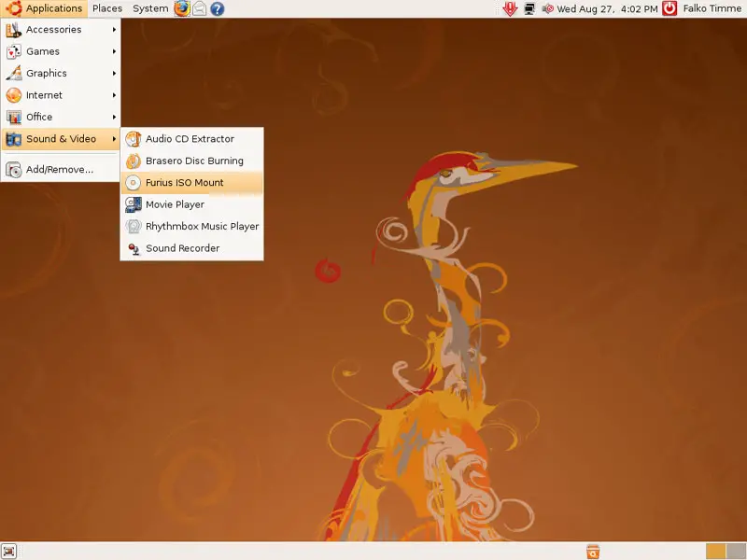The height and width of the screenshot is (560, 747).
Task: Select the Sound & Video menu entry
Action: tap(61, 139)
